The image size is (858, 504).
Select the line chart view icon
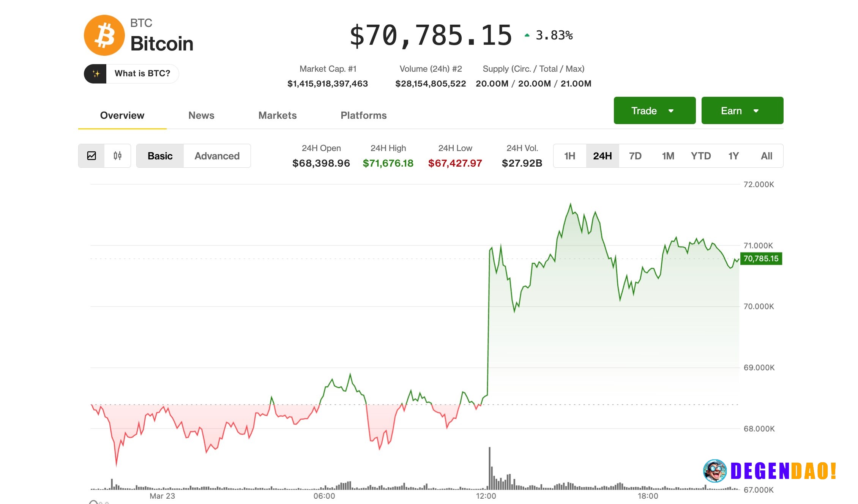[92, 156]
